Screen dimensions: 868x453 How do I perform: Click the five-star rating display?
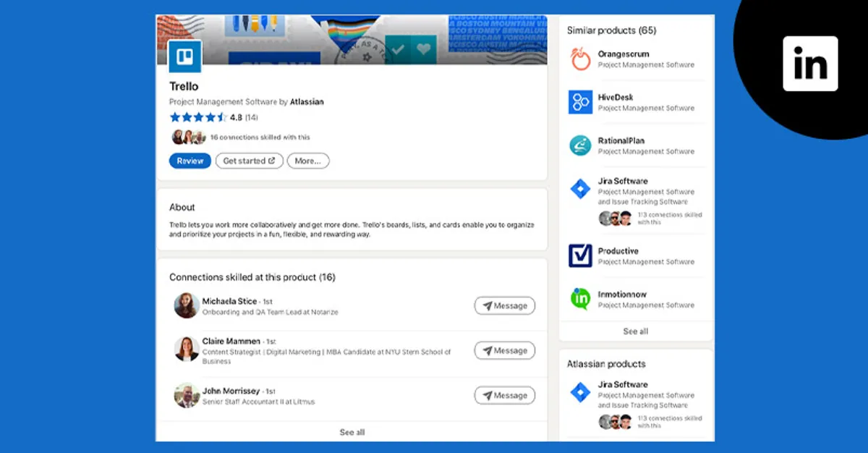click(x=198, y=116)
